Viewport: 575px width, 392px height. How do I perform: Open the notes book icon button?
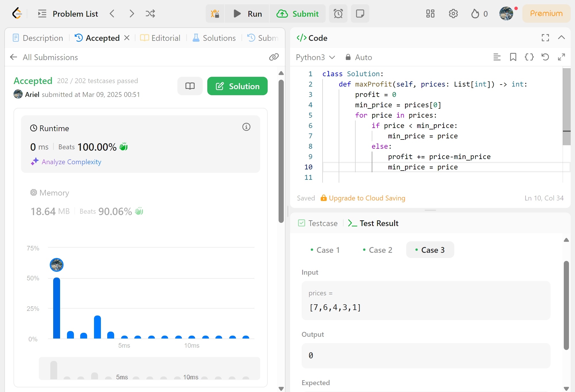click(x=190, y=86)
